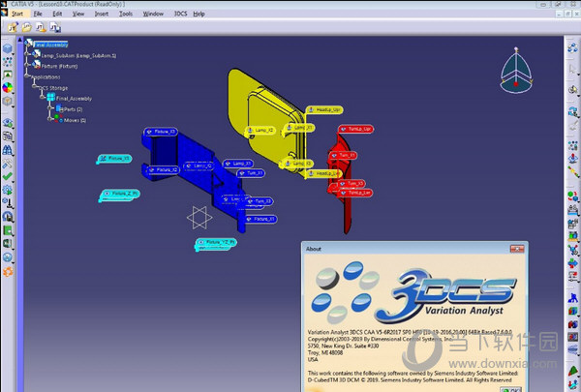Select the DCS Storage tree node
The height and width of the screenshot is (392, 581).
coord(53,88)
